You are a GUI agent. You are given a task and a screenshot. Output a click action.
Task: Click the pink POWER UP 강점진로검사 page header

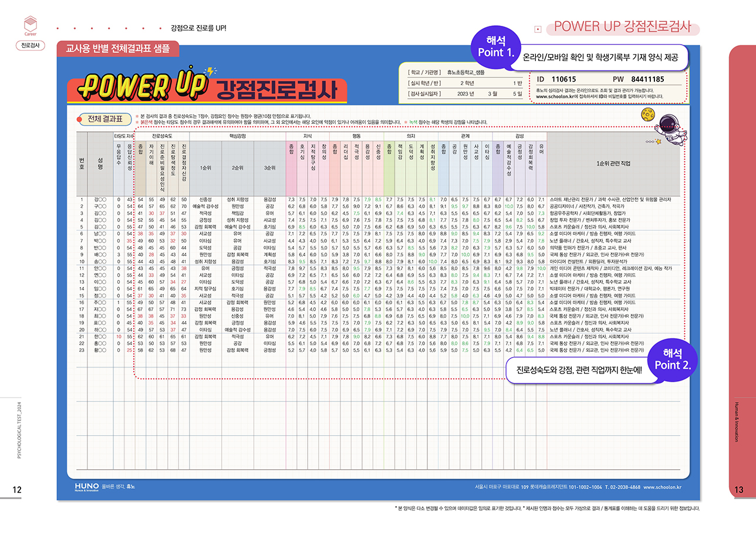(622, 26)
